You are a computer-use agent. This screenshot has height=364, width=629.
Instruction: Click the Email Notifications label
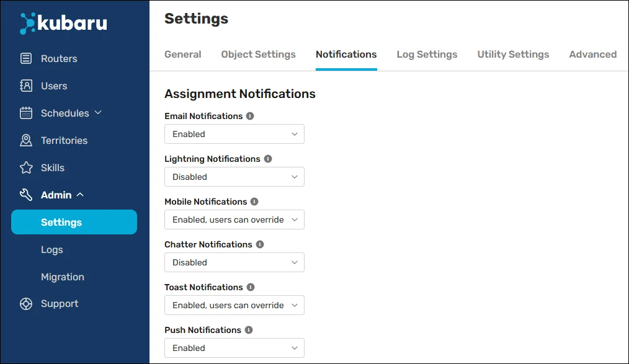[203, 116]
